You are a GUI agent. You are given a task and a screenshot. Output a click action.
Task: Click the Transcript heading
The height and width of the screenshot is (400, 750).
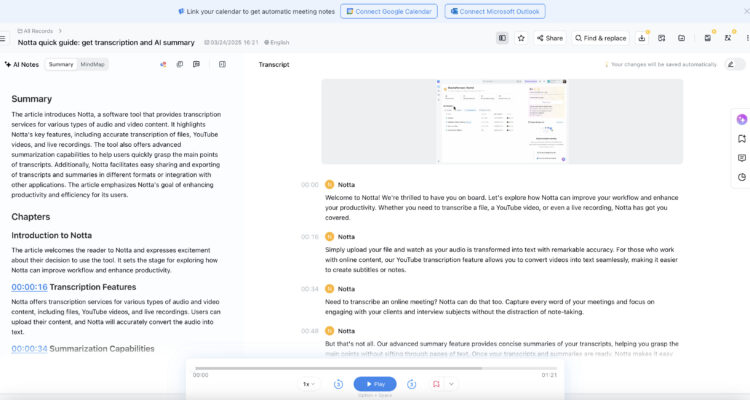click(274, 64)
